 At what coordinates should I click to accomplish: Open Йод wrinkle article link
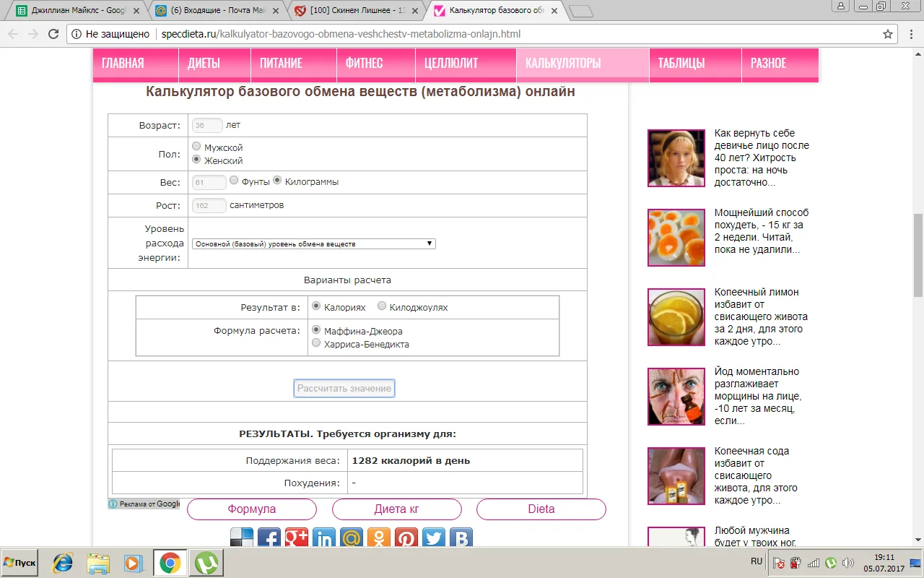click(758, 396)
